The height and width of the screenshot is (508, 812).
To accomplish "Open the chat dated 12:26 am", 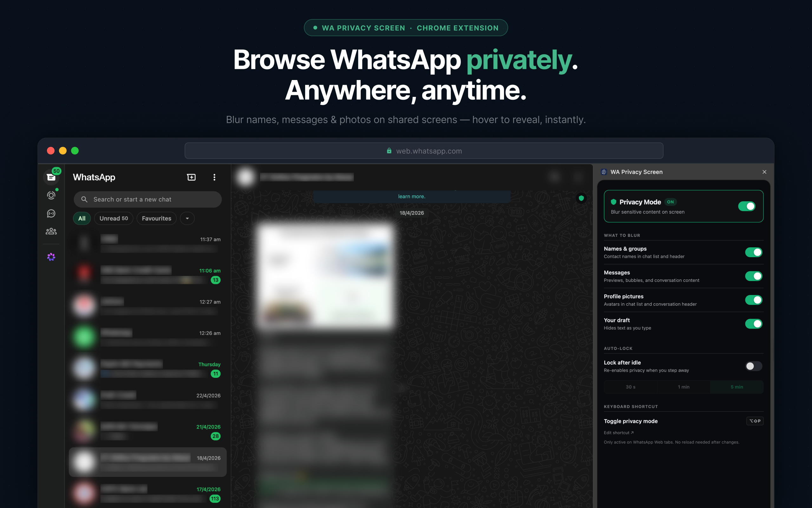I will click(147, 337).
